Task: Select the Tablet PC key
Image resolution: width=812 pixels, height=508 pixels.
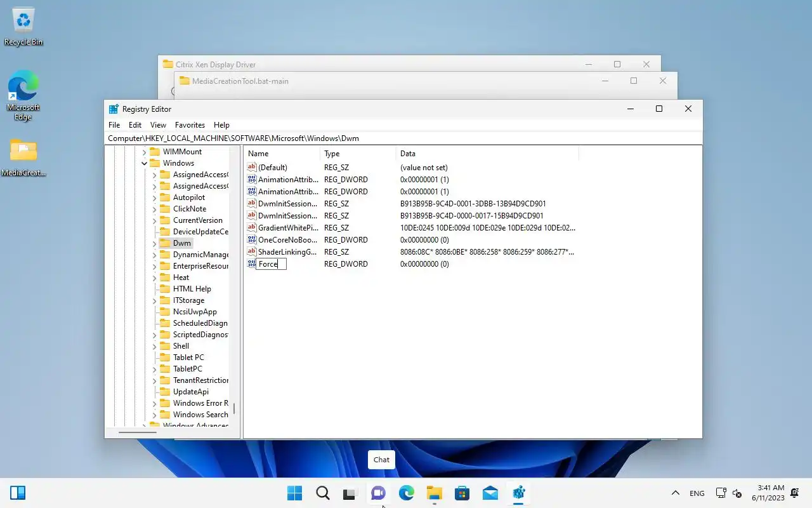Action: pos(188,358)
